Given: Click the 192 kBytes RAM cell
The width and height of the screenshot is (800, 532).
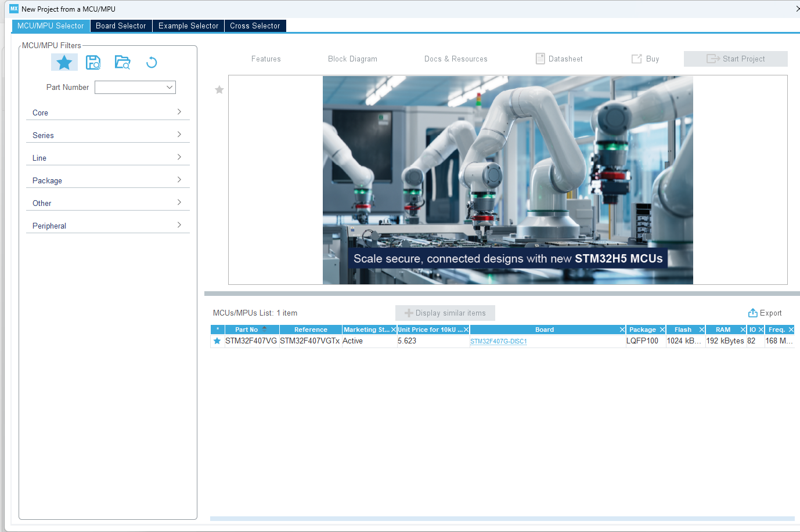Looking at the screenshot, I should [x=725, y=341].
